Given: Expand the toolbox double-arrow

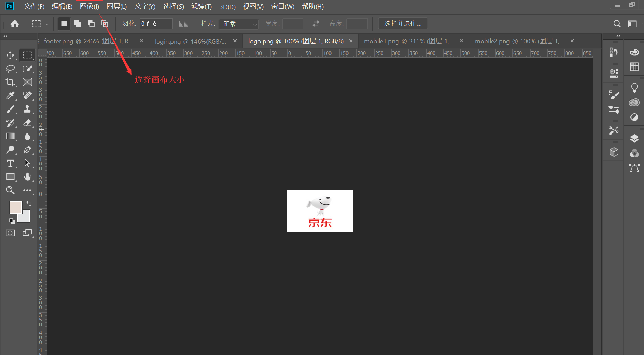Looking at the screenshot, I should (x=5, y=36).
